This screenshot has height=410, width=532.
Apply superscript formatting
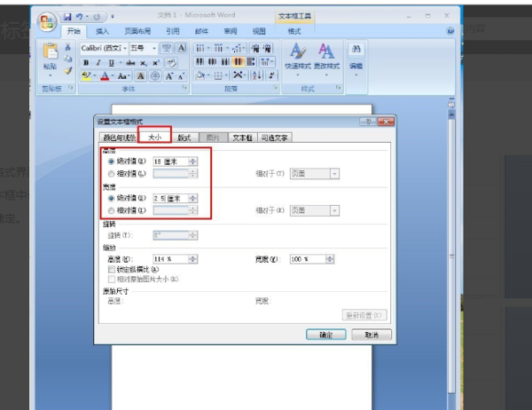coord(156,63)
